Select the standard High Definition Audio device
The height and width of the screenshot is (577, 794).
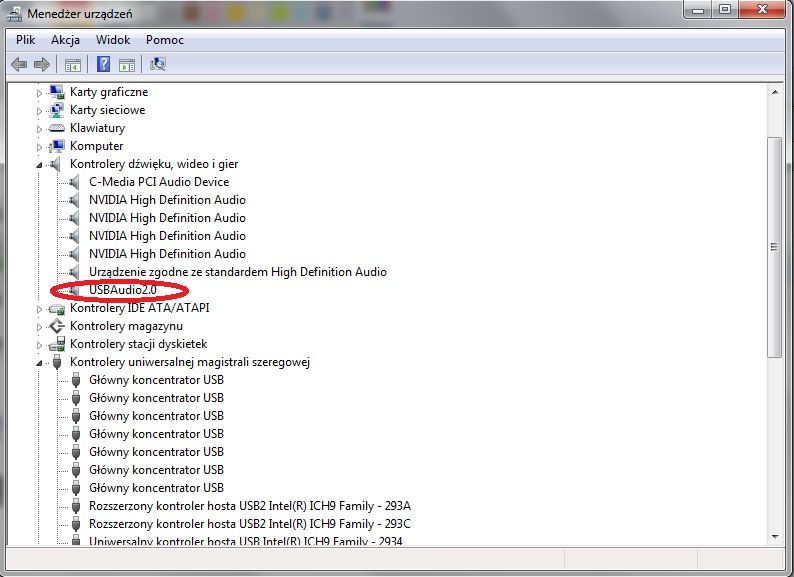click(237, 272)
